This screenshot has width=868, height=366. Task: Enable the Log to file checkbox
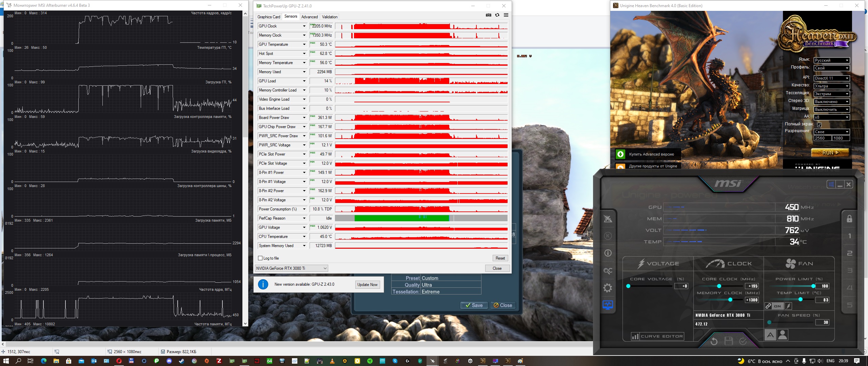click(x=260, y=258)
